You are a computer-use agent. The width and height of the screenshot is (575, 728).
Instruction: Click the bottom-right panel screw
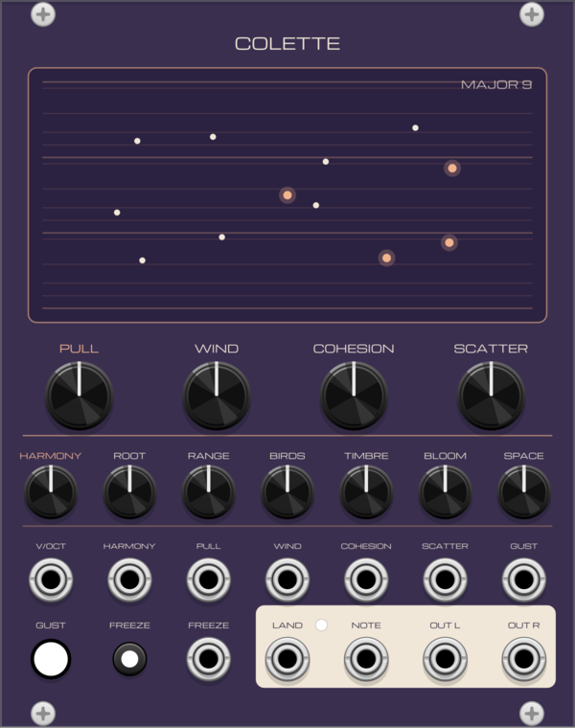coord(532,713)
